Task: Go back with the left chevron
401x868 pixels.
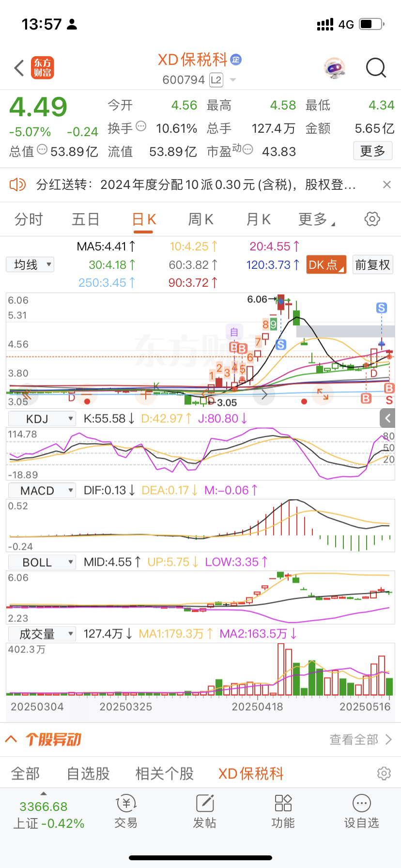Action: [19, 68]
